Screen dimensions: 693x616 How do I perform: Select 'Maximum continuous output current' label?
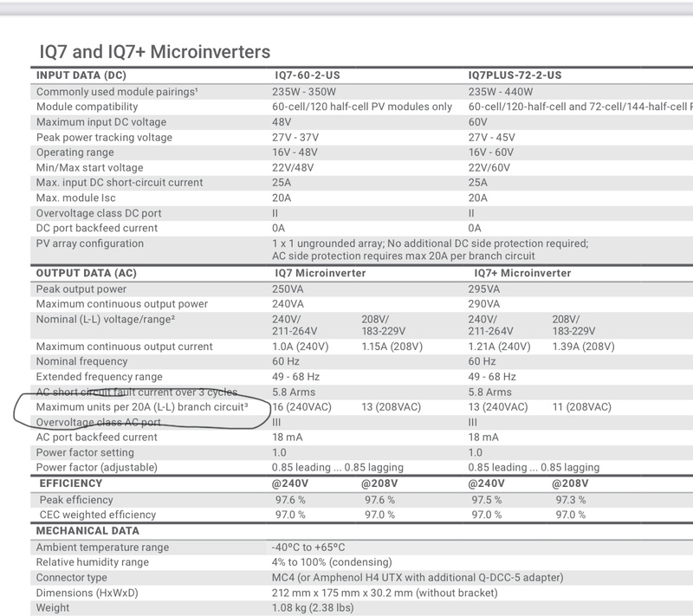click(x=124, y=347)
